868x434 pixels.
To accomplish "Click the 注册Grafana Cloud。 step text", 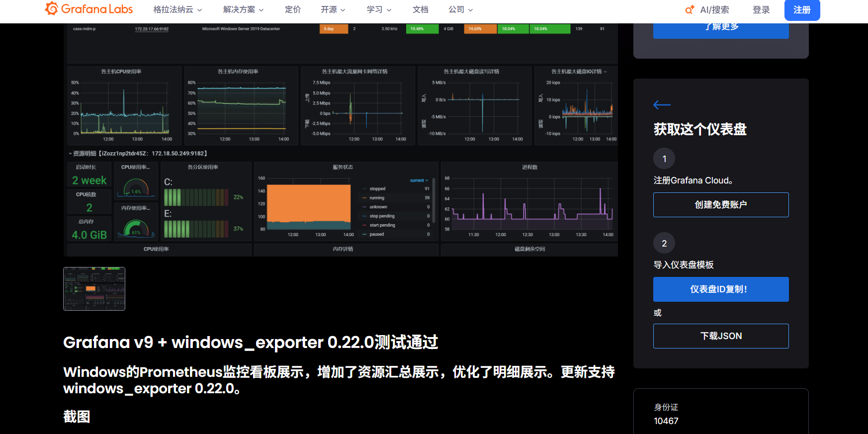I will pos(693,180).
